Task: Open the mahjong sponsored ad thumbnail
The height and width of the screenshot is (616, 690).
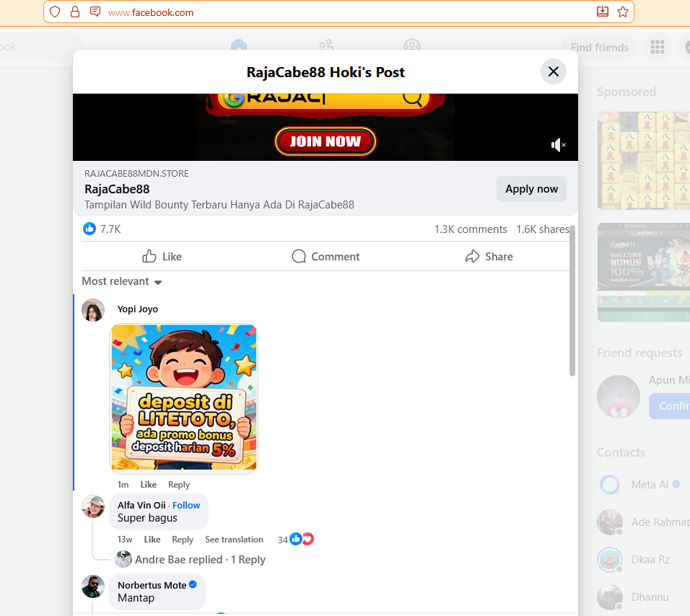Action: coord(644,160)
